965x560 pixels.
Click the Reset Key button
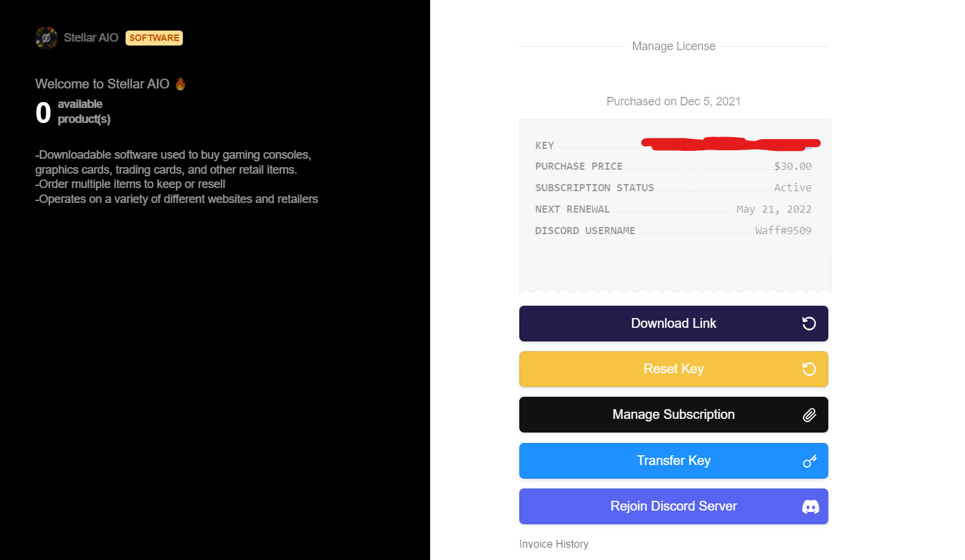click(x=673, y=369)
